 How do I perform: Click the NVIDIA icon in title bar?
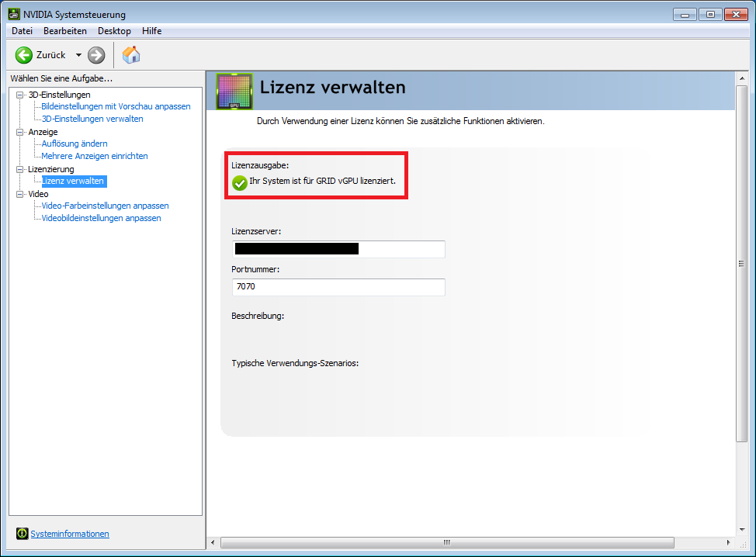14,15
